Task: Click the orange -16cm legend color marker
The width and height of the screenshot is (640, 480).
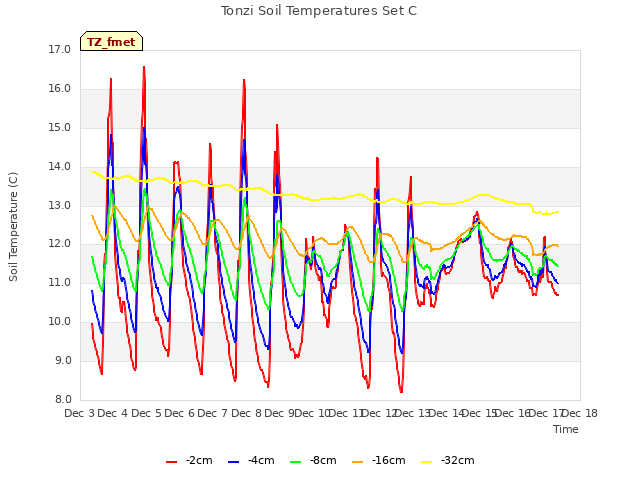Action: pos(358,462)
